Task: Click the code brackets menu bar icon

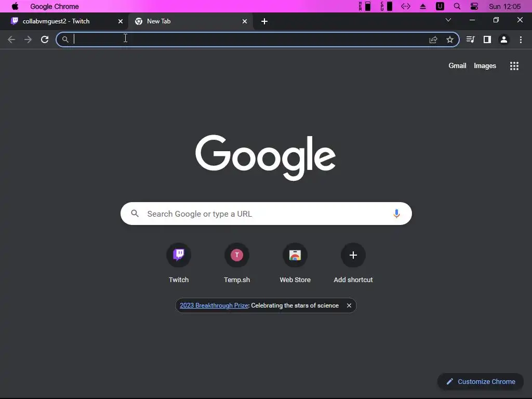Action: coord(405,6)
